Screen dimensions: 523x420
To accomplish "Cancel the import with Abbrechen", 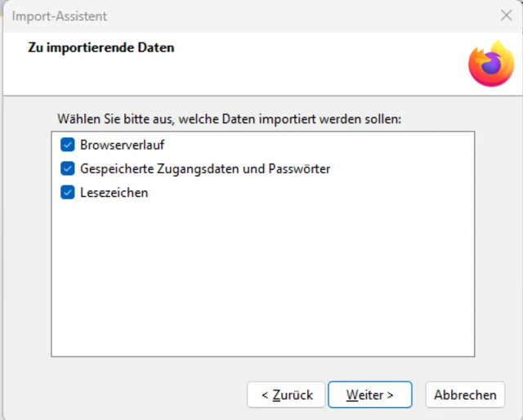I will coord(465,395).
